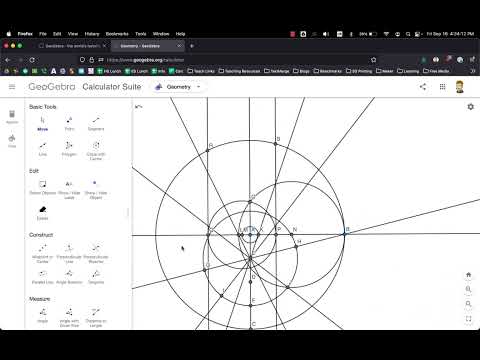
Task: Open the File menu
Action: (43, 34)
